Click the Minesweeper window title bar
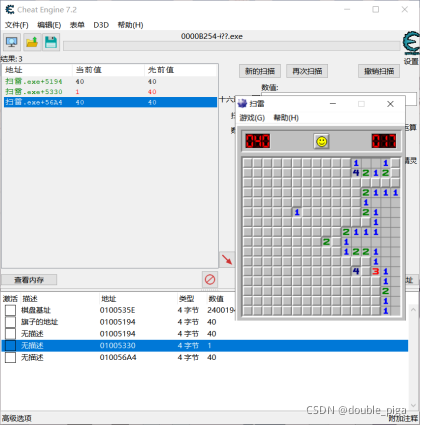This screenshot has width=421, height=426. 320,104
